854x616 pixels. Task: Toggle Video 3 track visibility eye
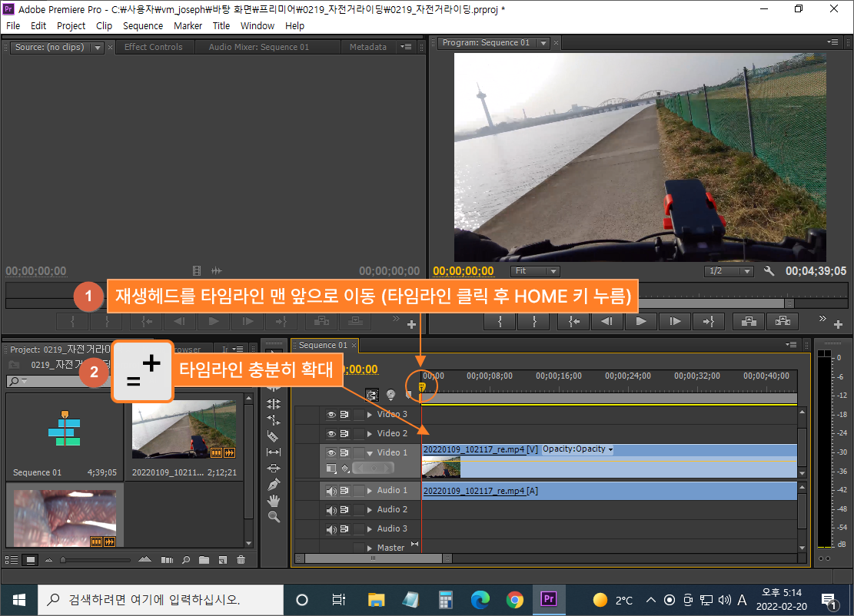[x=331, y=415]
